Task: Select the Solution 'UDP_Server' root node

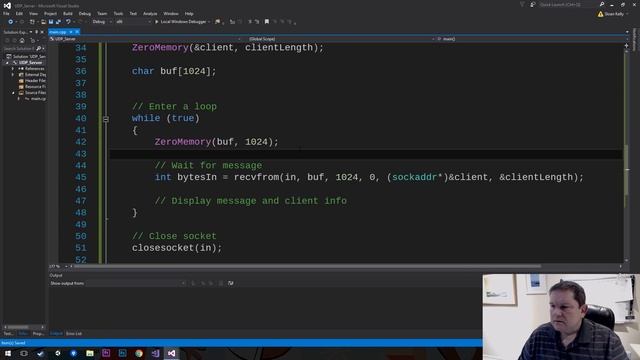Action: [x=26, y=56]
